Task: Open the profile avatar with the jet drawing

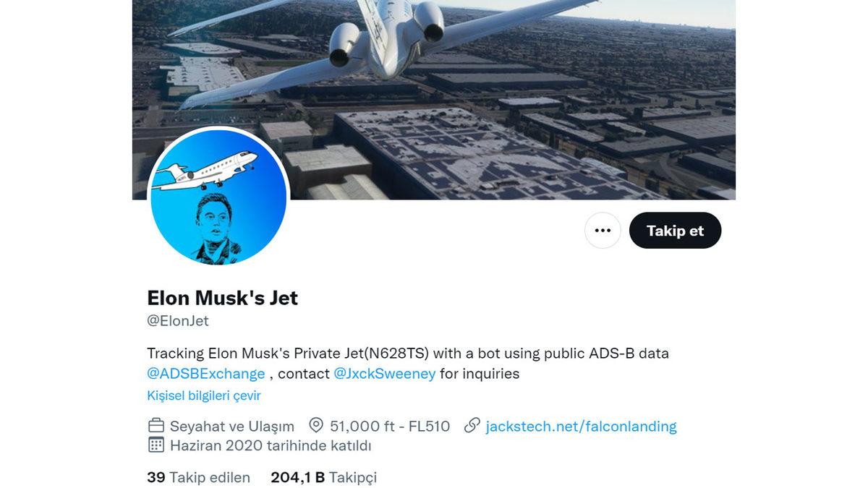Action: coord(218,197)
